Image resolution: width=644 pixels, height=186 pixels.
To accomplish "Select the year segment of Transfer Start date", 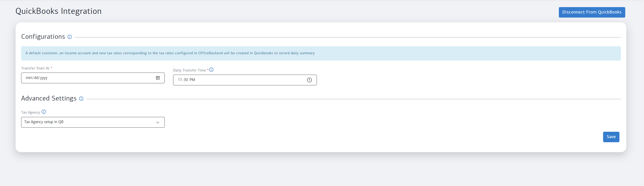I will 44,78.
